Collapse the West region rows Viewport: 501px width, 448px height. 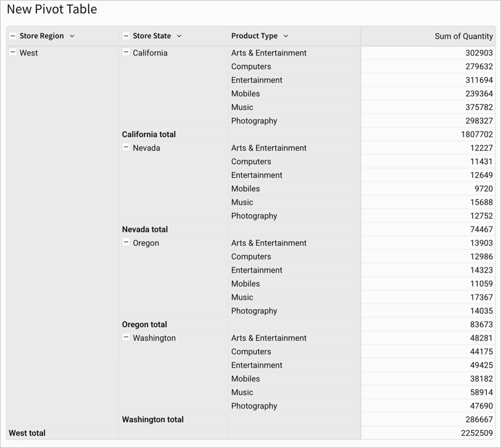13,53
